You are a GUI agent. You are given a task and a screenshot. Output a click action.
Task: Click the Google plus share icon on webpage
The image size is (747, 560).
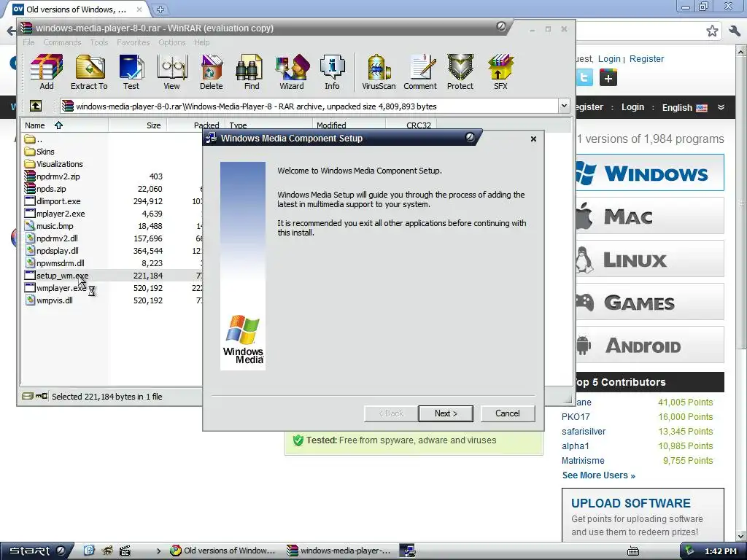pos(608,77)
